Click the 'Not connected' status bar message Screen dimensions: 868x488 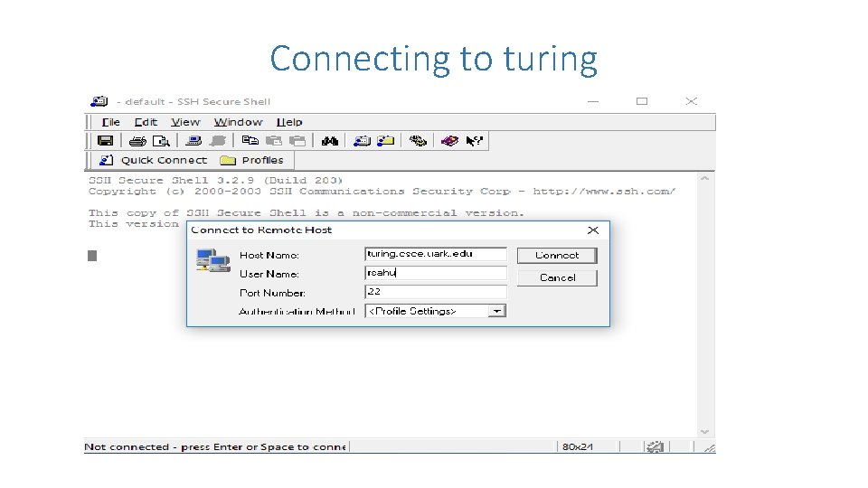(215, 447)
